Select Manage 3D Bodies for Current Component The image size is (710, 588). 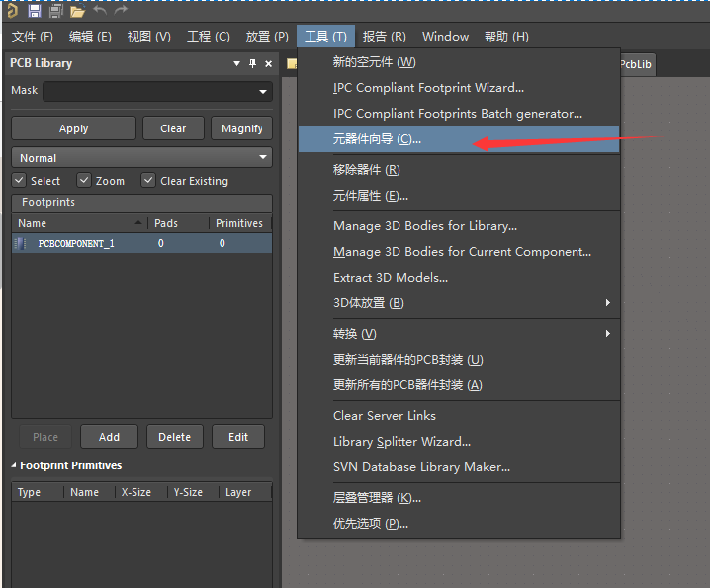point(459,252)
